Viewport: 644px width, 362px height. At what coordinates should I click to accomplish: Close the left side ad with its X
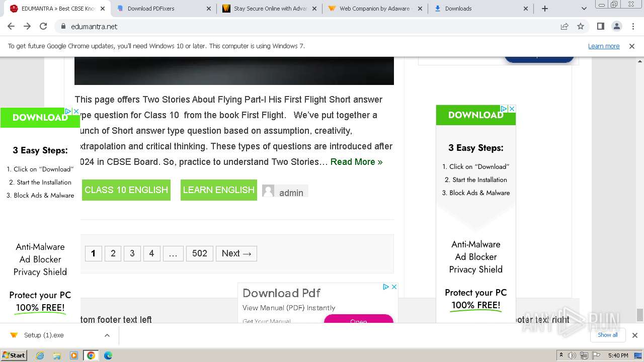[x=76, y=111]
